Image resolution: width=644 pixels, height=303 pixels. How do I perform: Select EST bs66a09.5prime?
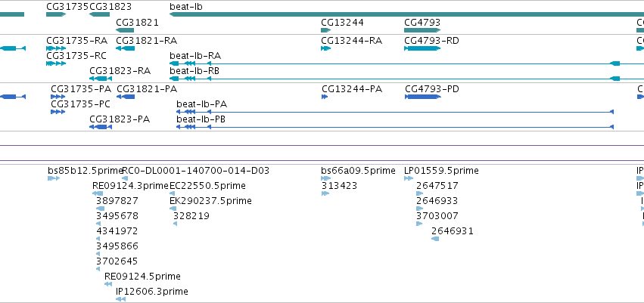325,178
